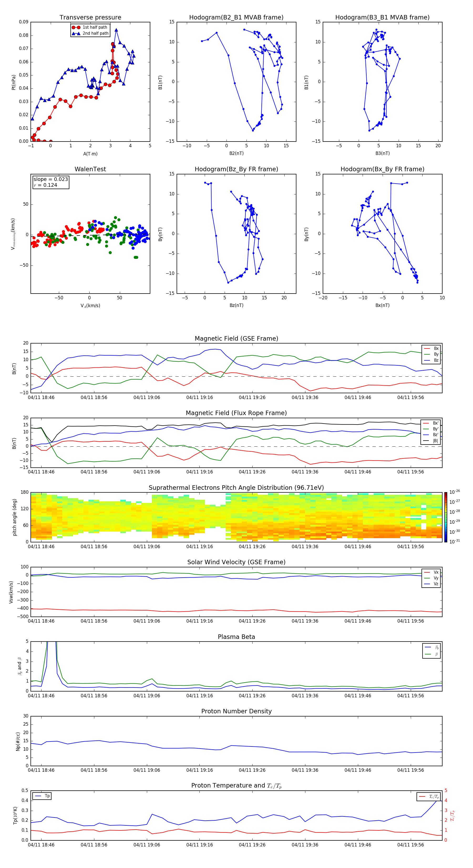Select the "Vz" legend entry
473x868 pixels.
point(431,584)
